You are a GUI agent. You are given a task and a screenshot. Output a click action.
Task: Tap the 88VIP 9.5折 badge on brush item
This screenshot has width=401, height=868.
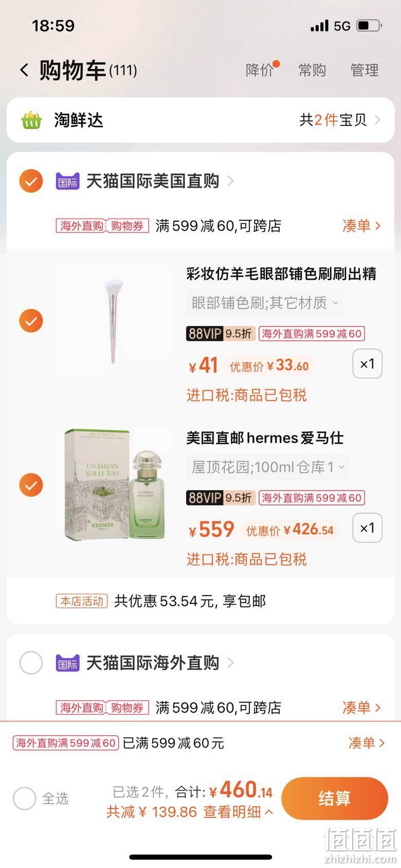[x=221, y=333]
